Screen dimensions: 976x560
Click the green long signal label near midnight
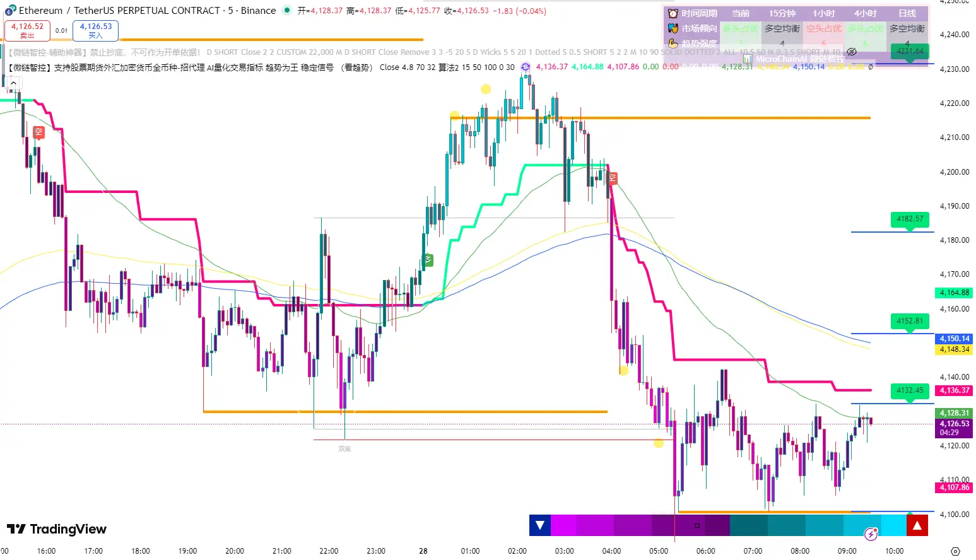point(428,259)
